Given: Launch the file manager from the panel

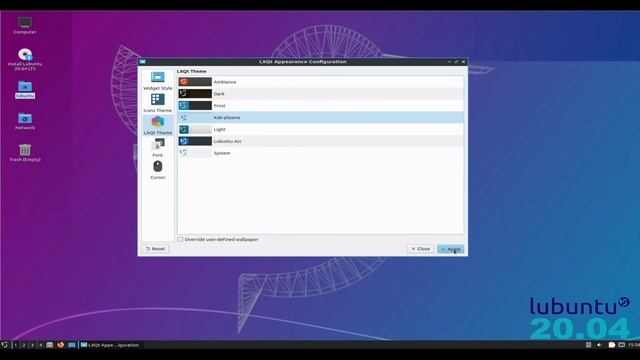Looking at the screenshot, I should click(x=50, y=345).
